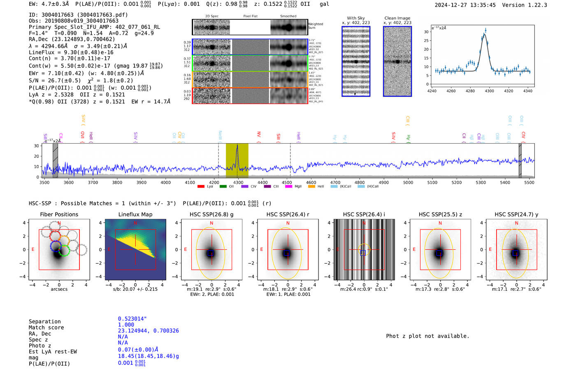Viewport: 576px width, 392px height.
Task: Open the Fiber Positions image
Action: (59, 250)
